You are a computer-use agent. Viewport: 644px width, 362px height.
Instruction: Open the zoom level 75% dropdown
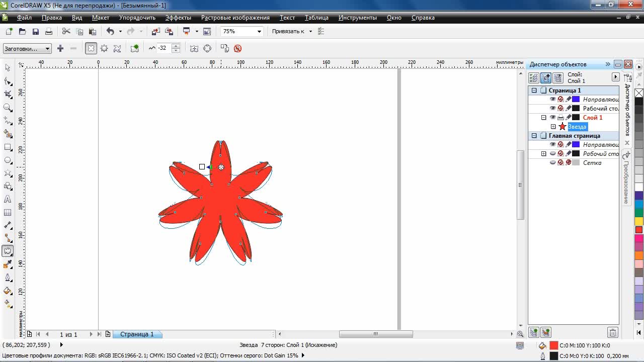pyautogui.click(x=259, y=31)
